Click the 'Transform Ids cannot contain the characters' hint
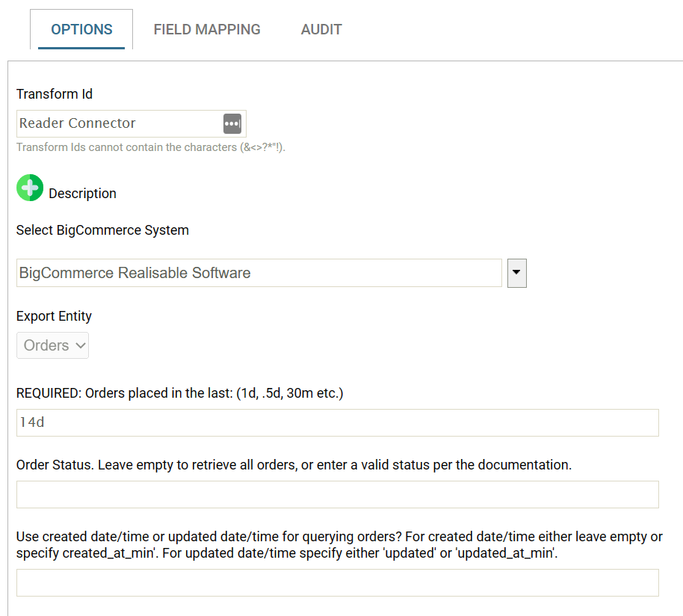This screenshot has width=683, height=616. pyautogui.click(x=151, y=147)
